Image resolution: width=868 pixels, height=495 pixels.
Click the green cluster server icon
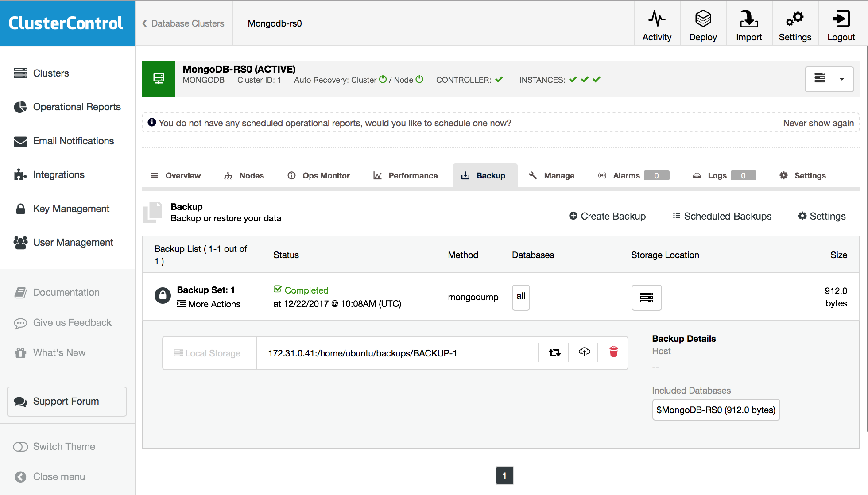(x=159, y=79)
